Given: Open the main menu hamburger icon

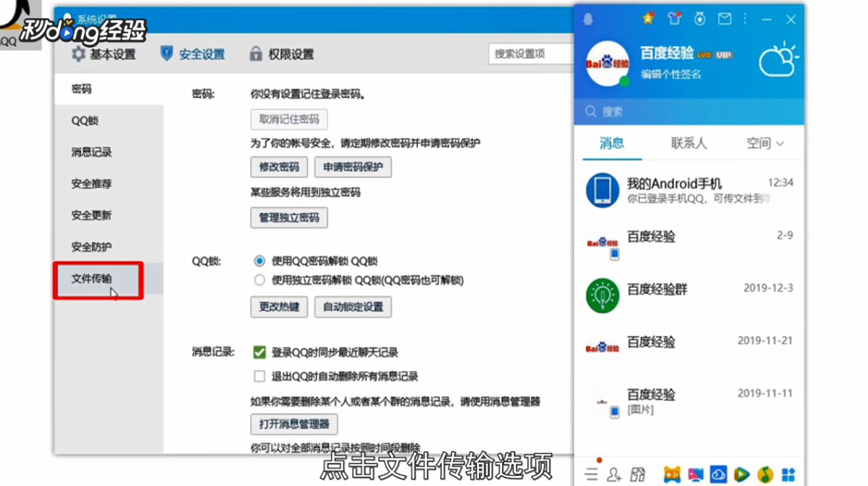Looking at the screenshot, I should click(591, 474).
